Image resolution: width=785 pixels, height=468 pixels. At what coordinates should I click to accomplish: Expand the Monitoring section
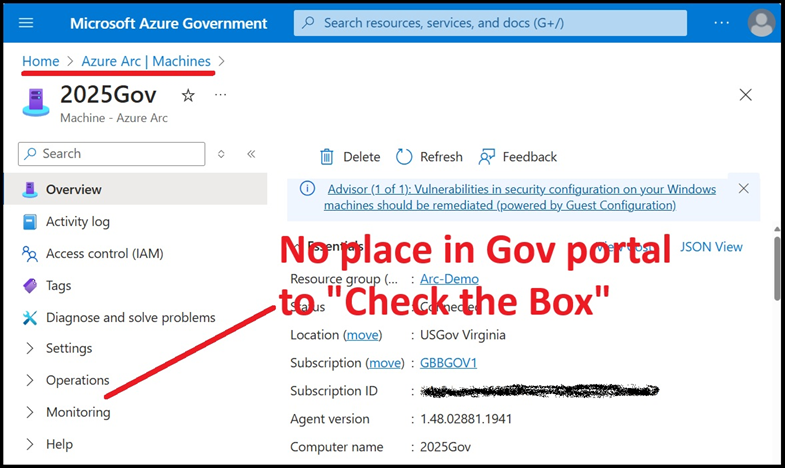click(30, 412)
